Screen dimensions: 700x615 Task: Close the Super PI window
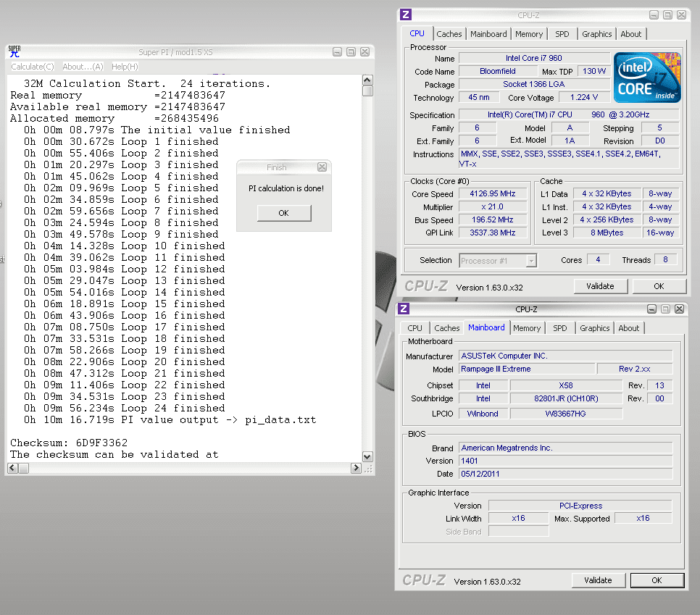click(364, 51)
